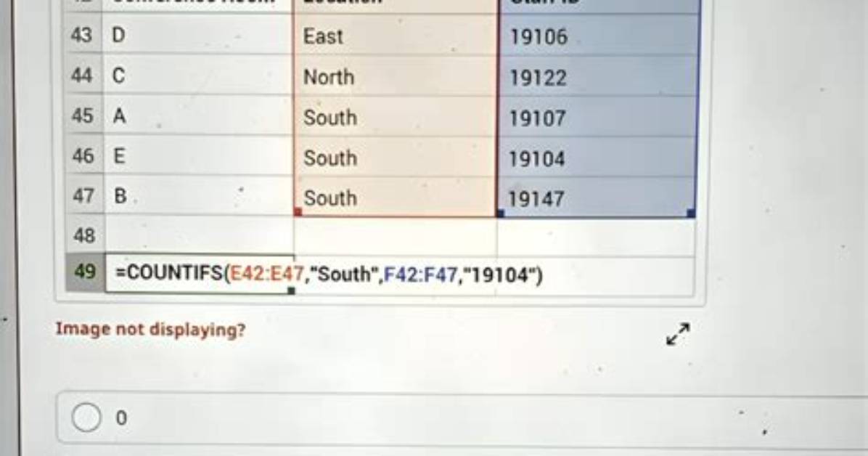Select row header 47

83,195
